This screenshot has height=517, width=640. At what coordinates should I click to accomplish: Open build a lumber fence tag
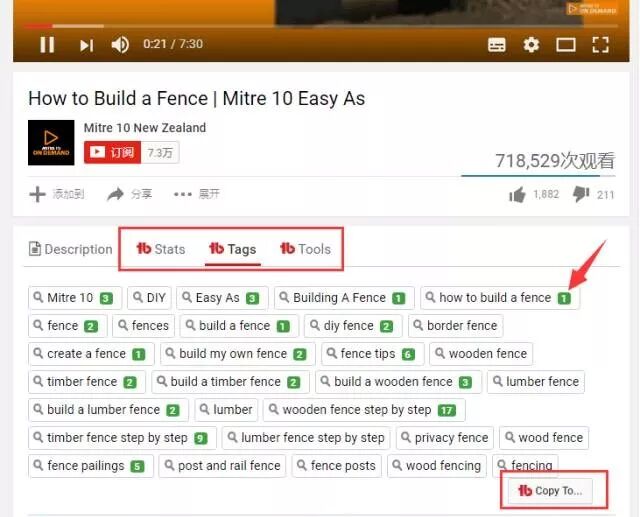click(x=109, y=410)
